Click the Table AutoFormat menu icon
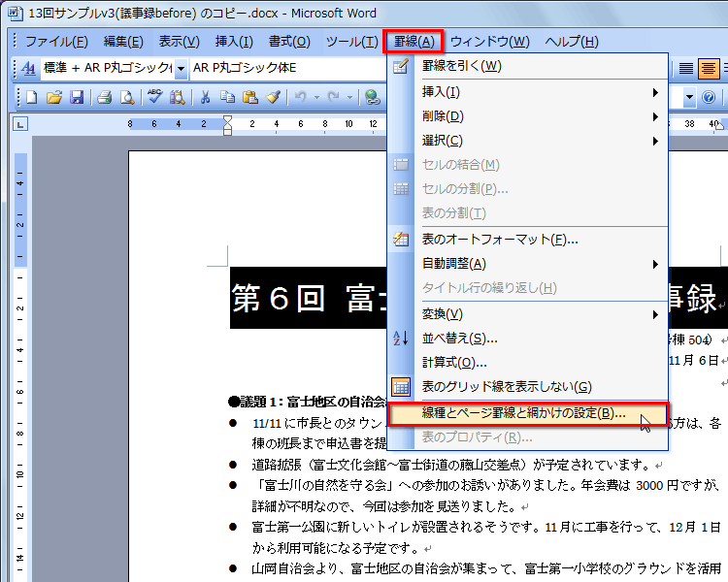728x582 pixels. (401, 240)
